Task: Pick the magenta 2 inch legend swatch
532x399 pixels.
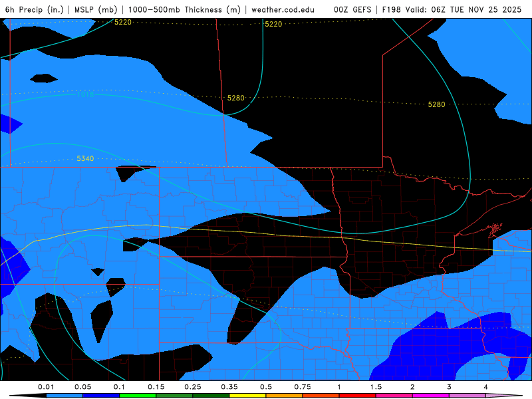Action: [x=431, y=396]
